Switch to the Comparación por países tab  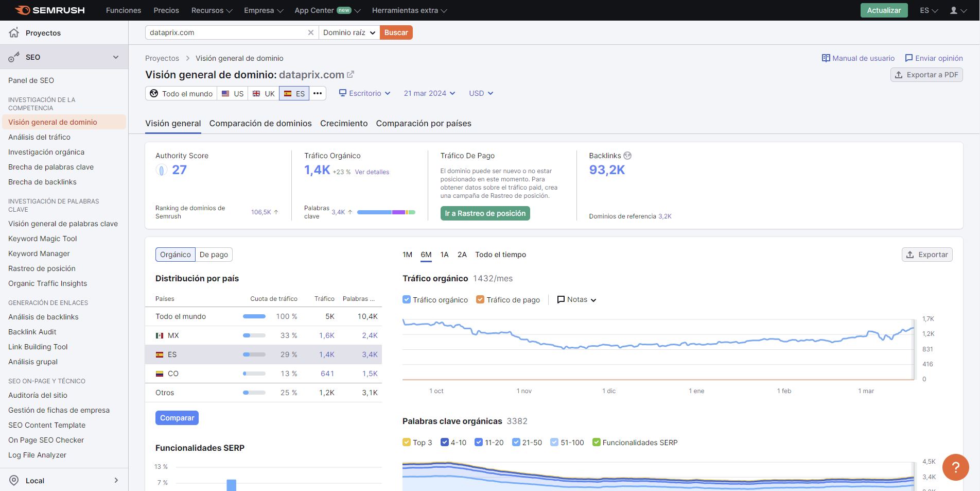coord(423,123)
